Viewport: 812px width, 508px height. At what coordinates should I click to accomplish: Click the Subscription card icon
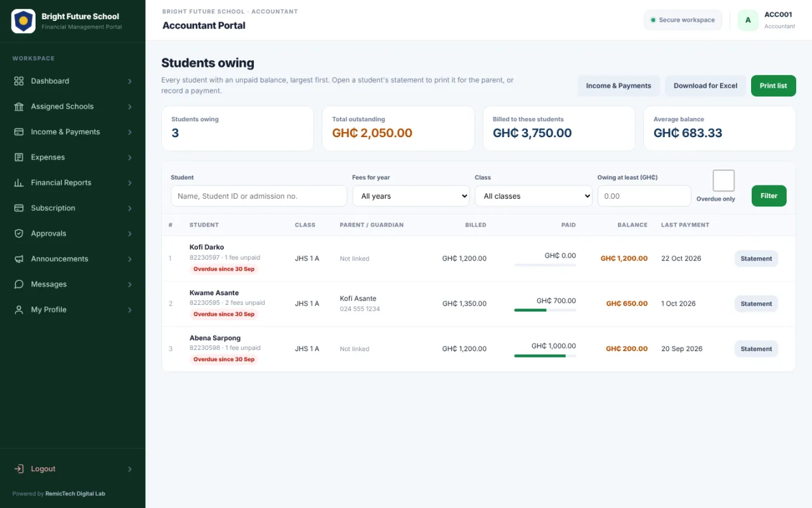[x=19, y=208]
